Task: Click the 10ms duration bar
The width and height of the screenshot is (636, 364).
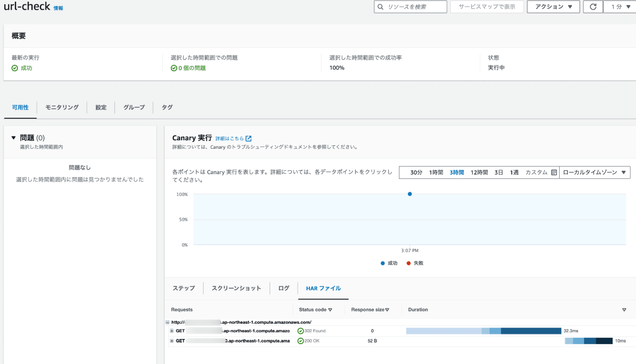Action: [x=589, y=341]
